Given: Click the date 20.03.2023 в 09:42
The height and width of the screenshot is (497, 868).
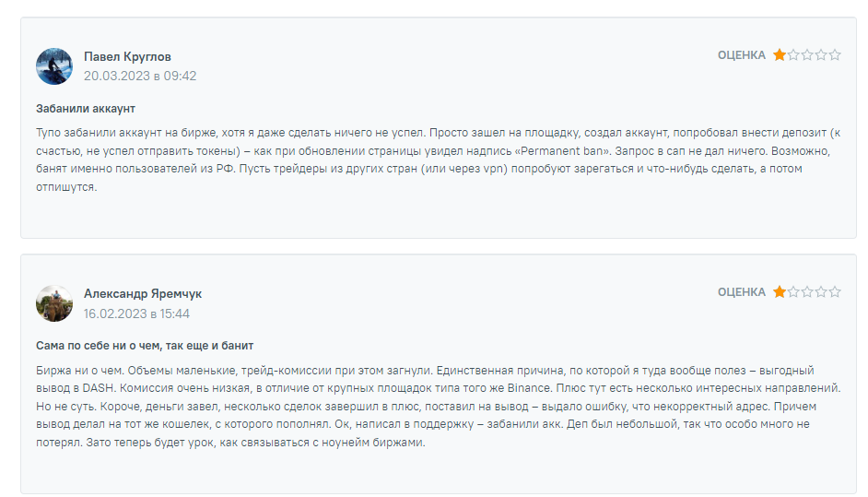Looking at the screenshot, I should click(140, 76).
